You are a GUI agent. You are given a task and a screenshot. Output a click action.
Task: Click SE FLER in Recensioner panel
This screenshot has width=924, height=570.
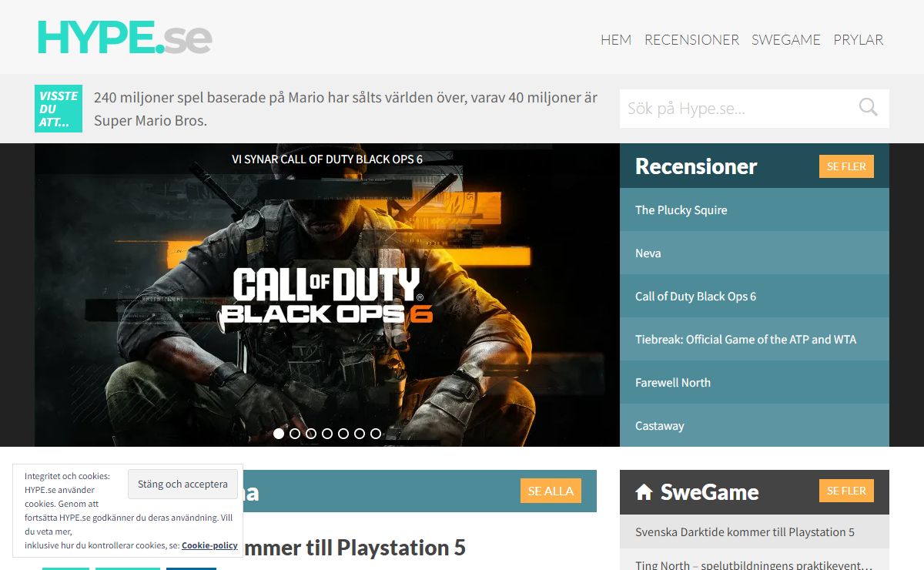(846, 166)
